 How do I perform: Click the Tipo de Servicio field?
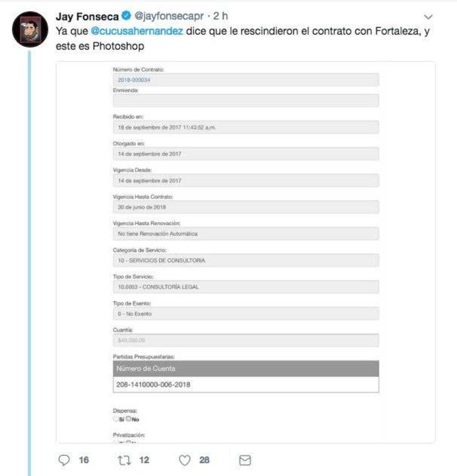coord(246,287)
